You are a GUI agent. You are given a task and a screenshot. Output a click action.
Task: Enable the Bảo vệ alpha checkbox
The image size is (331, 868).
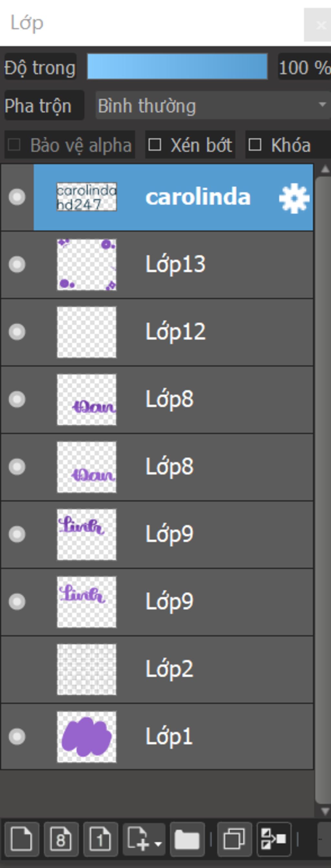(x=14, y=145)
